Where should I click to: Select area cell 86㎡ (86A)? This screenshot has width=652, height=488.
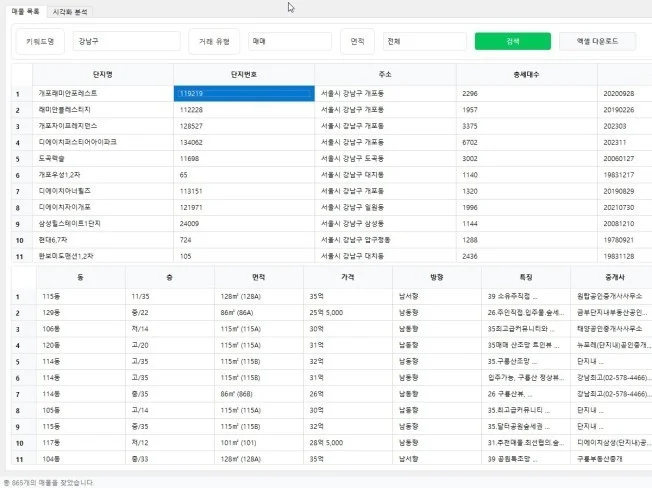[x=259, y=313]
